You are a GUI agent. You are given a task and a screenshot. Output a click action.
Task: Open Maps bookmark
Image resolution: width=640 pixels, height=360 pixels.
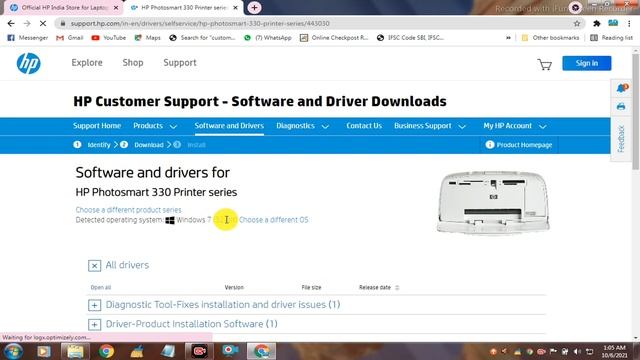tap(148, 38)
